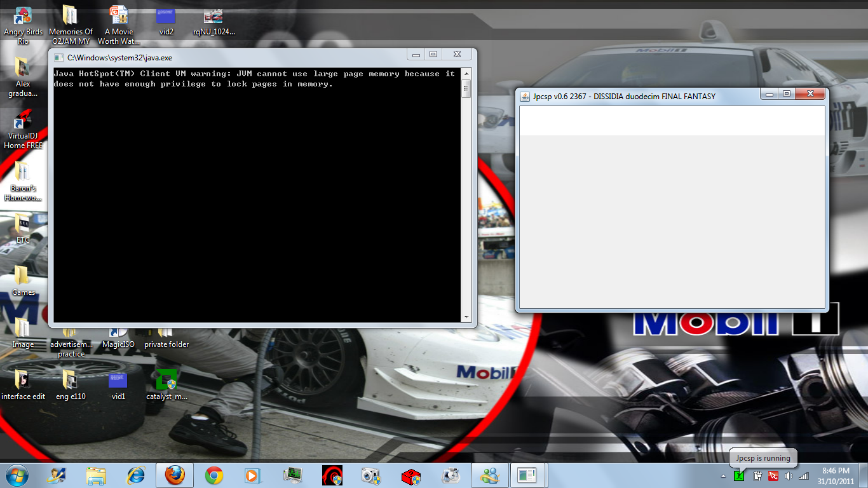Open the volume control in tray
This screenshot has width=868, height=488.
[789, 475]
